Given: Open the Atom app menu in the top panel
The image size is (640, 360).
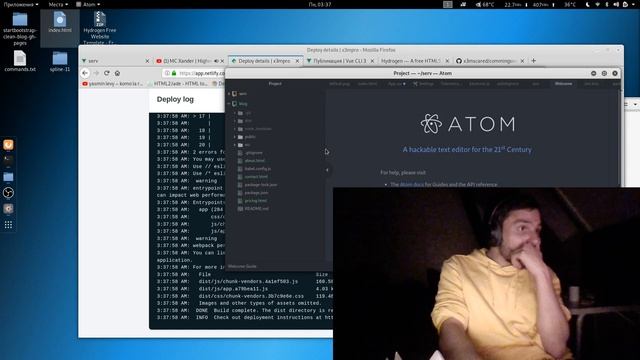Looking at the screenshot, I should click(x=88, y=4).
